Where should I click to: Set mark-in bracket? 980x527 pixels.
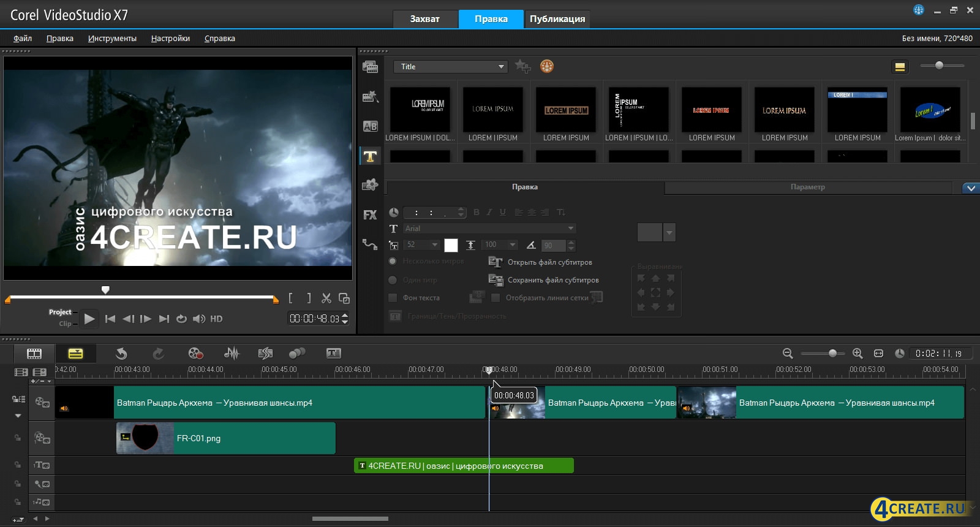(x=290, y=298)
